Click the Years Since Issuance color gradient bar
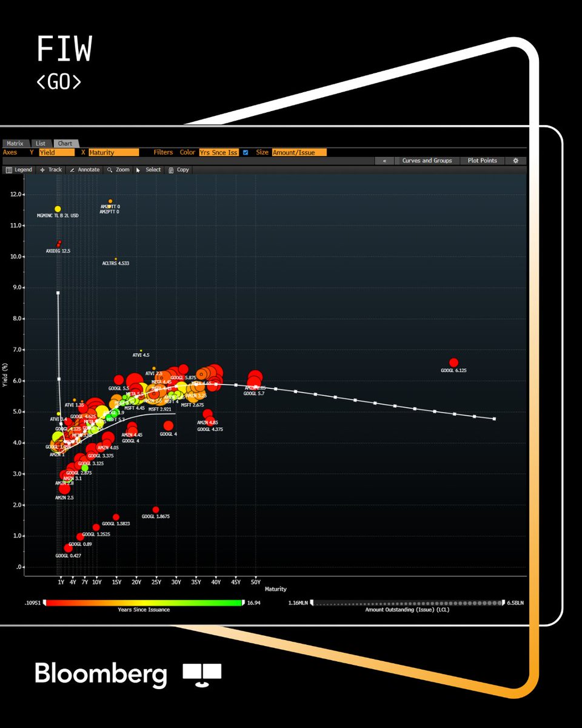The height and width of the screenshot is (728, 582). coord(144,603)
